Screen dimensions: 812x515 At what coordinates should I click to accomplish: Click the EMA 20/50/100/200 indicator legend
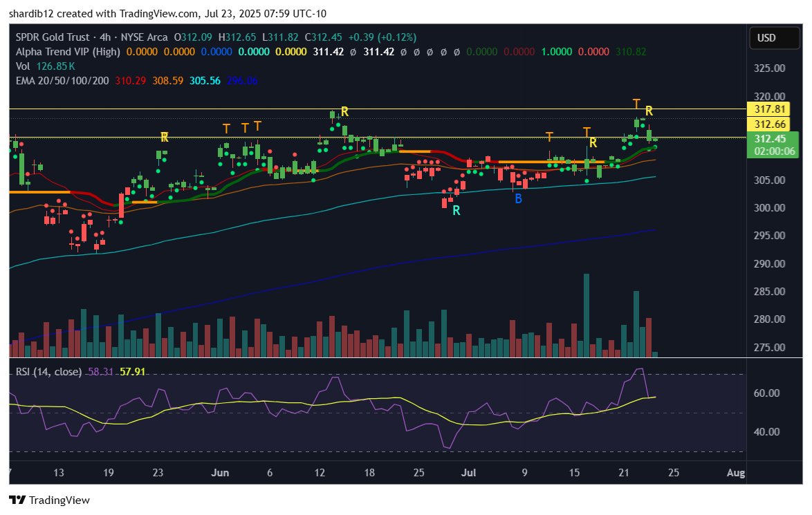62,81
